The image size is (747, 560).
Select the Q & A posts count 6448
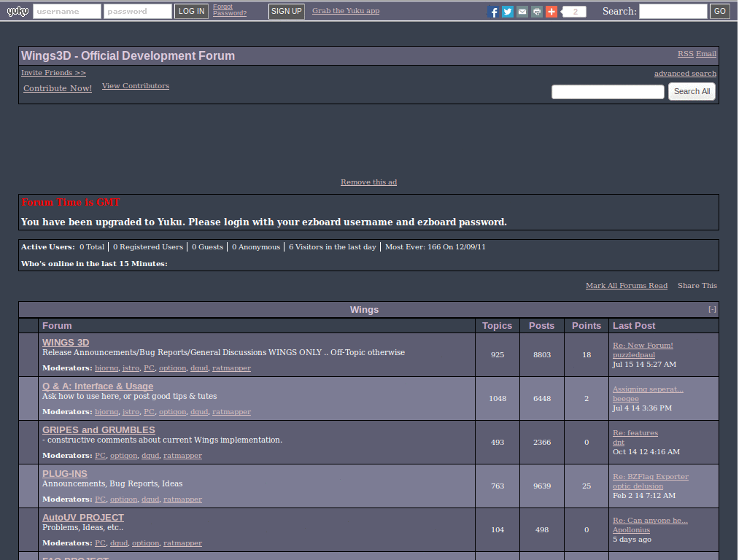[542, 399]
